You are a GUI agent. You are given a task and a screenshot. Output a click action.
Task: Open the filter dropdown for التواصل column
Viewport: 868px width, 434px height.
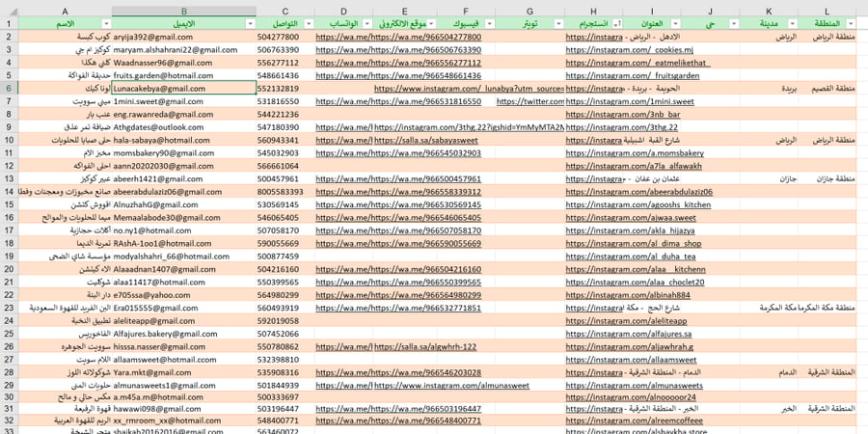coord(308,23)
